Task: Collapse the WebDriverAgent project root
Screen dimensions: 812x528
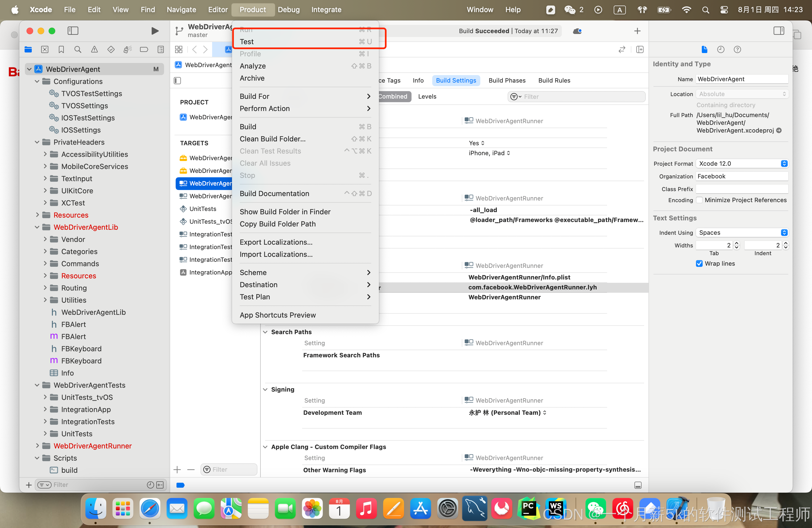Action: tap(29, 69)
